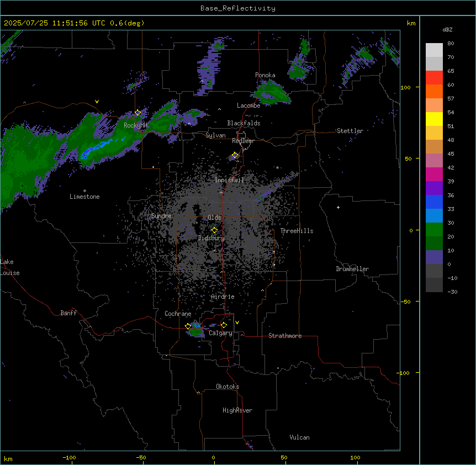Click the Limestone label
Screen dimensions: 476x465
(x=84, y=197)
